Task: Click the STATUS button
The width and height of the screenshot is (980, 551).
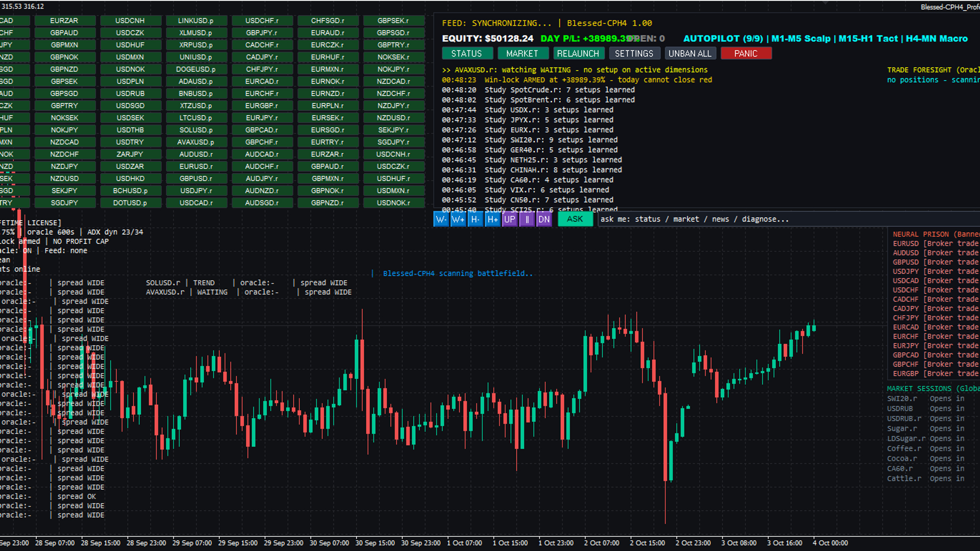Action: click(467, 54)
